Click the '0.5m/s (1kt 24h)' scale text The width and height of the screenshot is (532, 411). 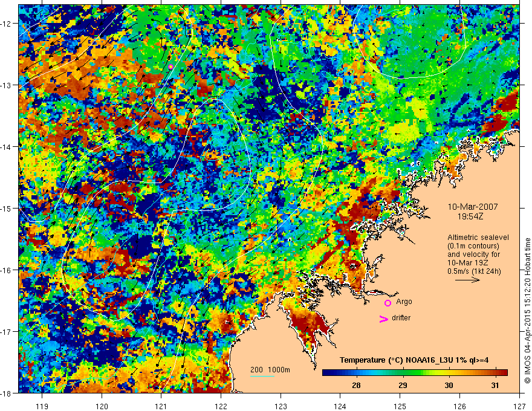pos(474,271)
